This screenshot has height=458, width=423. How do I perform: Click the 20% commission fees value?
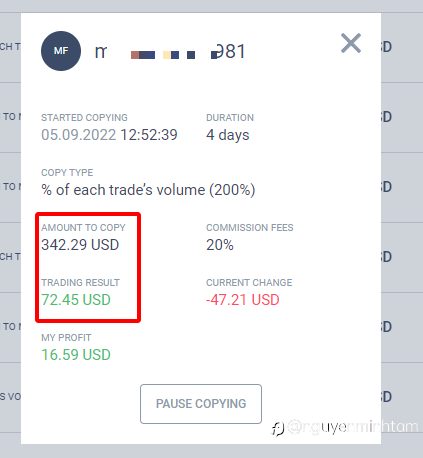click(220, 245)
